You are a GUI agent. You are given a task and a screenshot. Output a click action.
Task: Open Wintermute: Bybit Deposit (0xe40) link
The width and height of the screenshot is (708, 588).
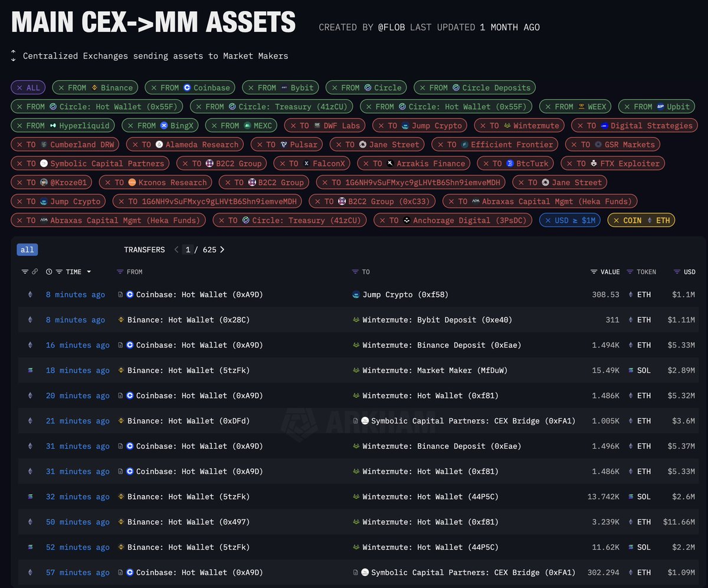click(x=438, y=320)
